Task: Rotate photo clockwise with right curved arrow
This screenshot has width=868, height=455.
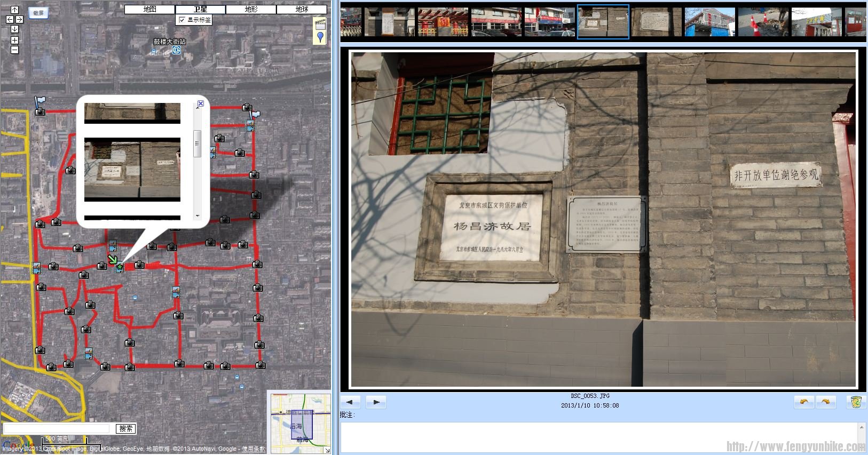Action: [x=825, y=402]
